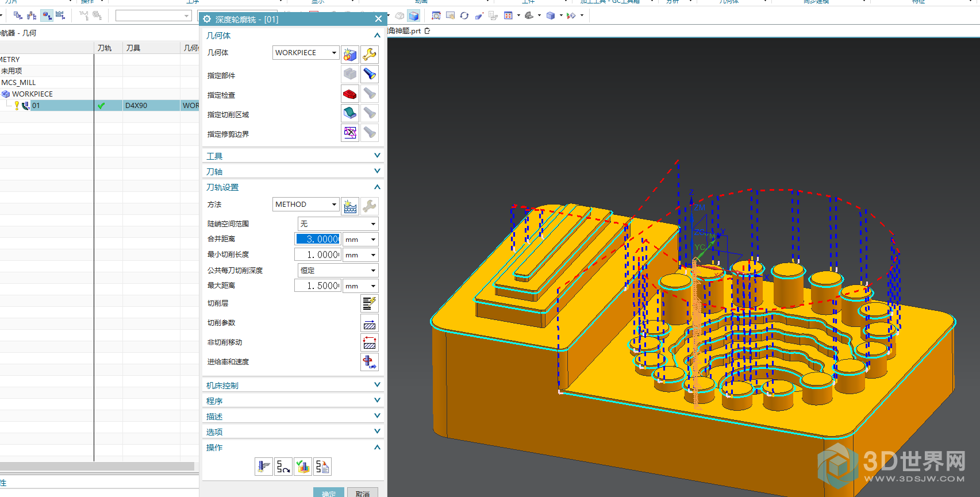980x497 pixels.
Task: Expand the 选项 section
Action: pos(377,431)
